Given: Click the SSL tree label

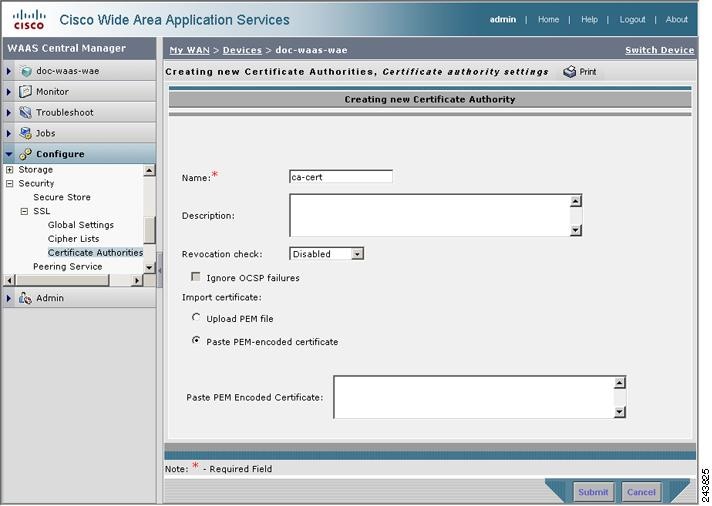Looking at the screenshot, I should point(41,211).
